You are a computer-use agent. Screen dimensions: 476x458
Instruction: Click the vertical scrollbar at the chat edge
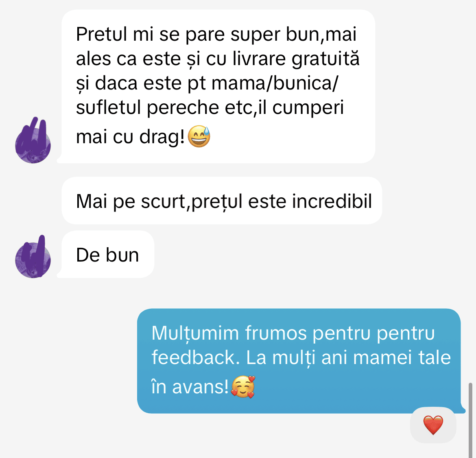coord(470,420)
